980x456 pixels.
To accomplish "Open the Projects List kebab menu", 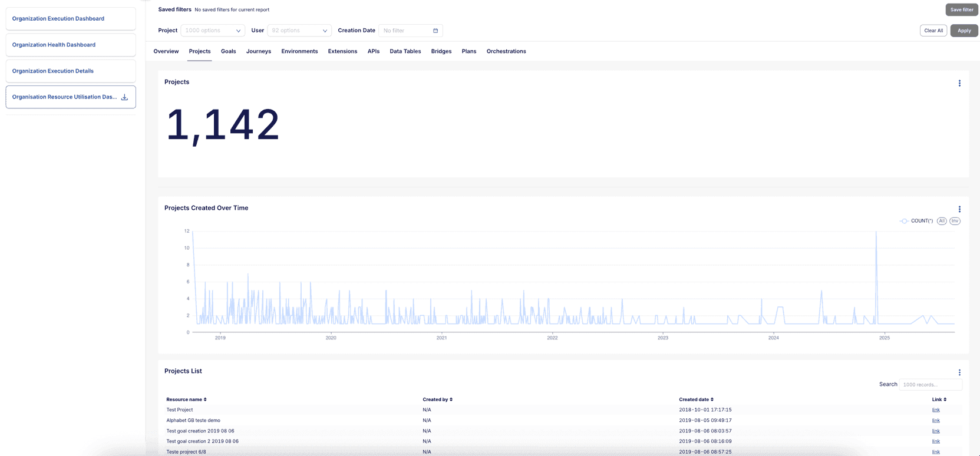I will point(959,372).
